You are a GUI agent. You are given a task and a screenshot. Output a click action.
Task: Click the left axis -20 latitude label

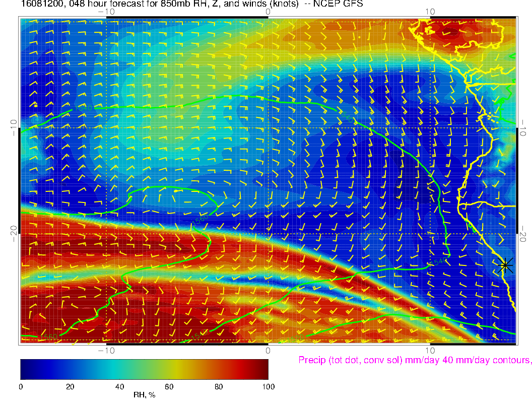point(14,233)
